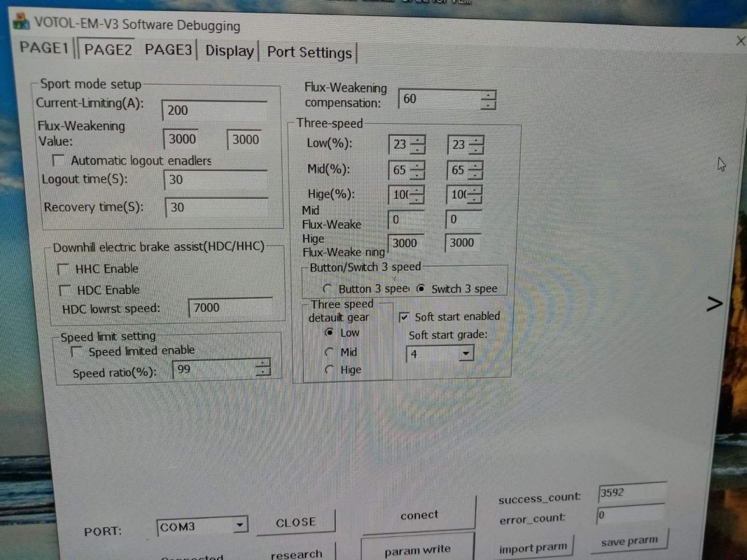Enable the HHC Enable checkbox
This screenshot has height=560, width=747.
[x=64, y=269]
